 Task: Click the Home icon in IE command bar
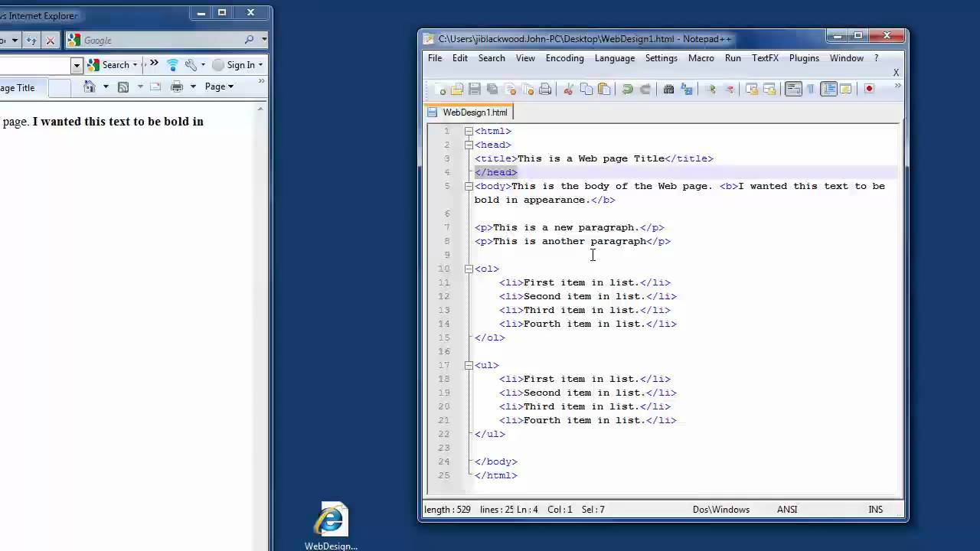click(90, 86)
